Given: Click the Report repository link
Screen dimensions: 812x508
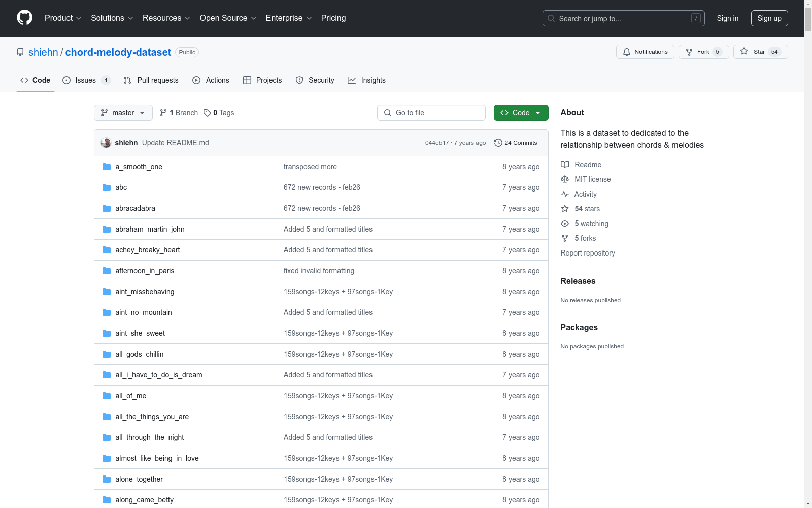Looking at the screenshot, I should pyautogui.click(x=588, y=253).
